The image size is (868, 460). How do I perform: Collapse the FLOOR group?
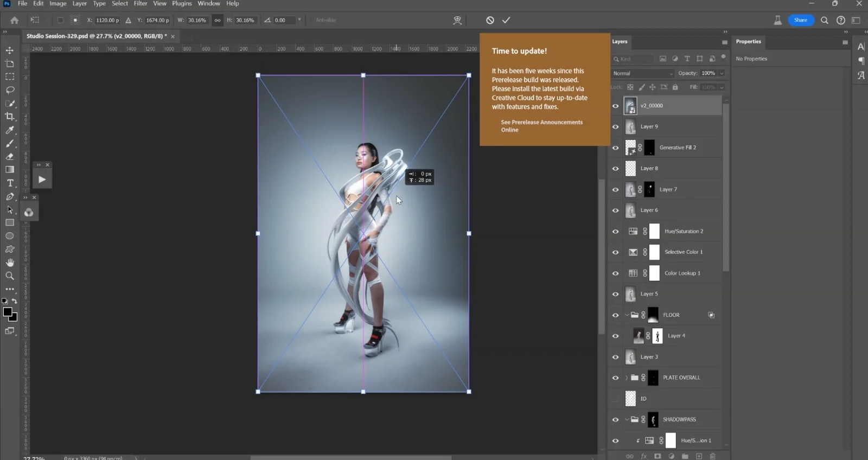(x=627, y=315)
